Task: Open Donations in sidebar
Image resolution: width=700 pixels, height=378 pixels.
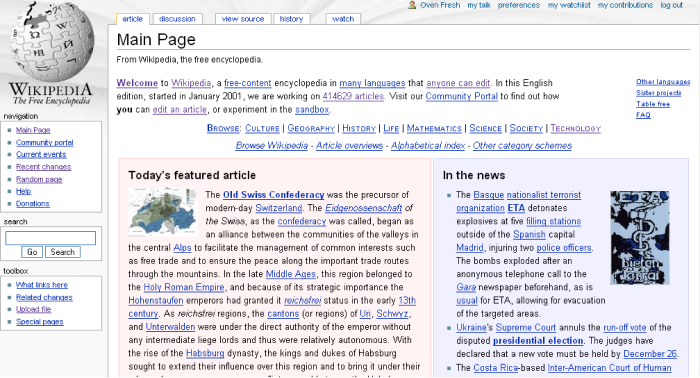Action: click(33, 204)
